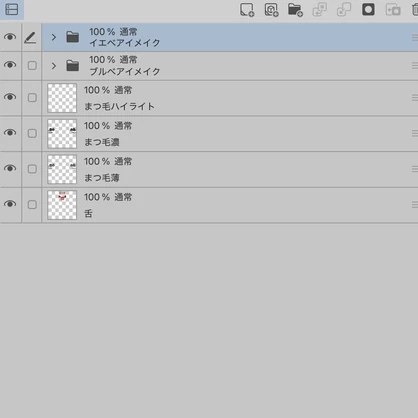This screenshot has height=418, width=418.
Task: Hide the ブルベアイメイク folder with eye icon
Action: 10,65
